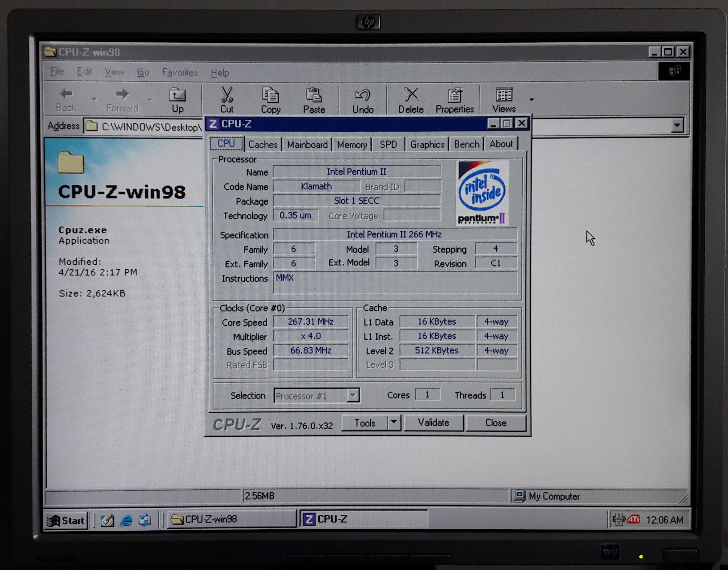Click the Windows logo throbber in Explorer

[674, 71]
